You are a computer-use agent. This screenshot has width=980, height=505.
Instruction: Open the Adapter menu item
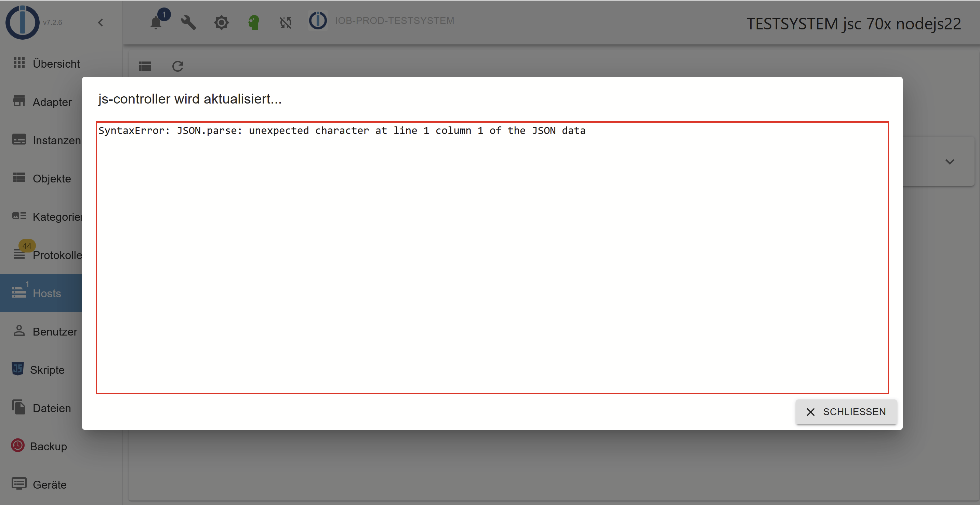coord(52,102)
